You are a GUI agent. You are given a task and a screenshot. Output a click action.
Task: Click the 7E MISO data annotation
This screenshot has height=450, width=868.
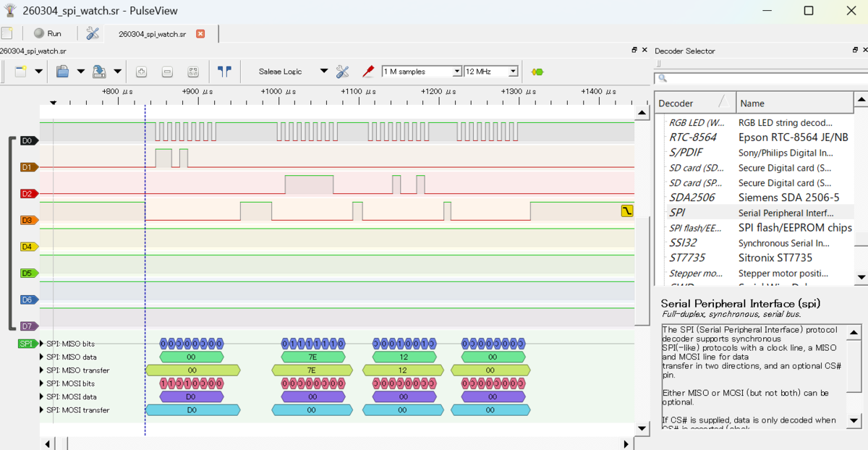tap(312, 357)
